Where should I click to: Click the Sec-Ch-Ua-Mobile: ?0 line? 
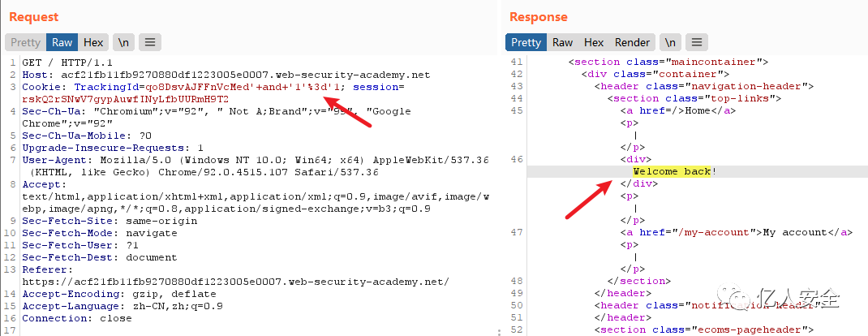86,136
